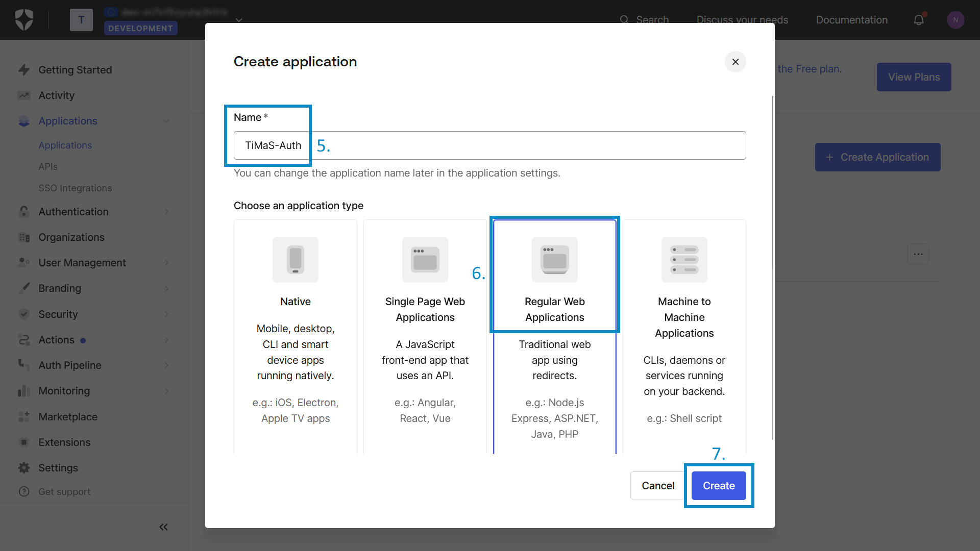980x551 pixels.
Task: Expand the Branding section
Action: [166, 288]
